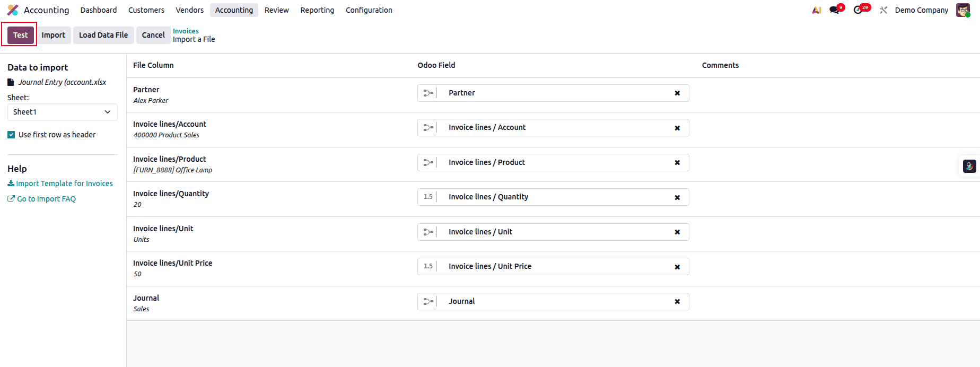Expand the Sheet1 sheet dropdown
980x367 pixels.
[62, 112]
